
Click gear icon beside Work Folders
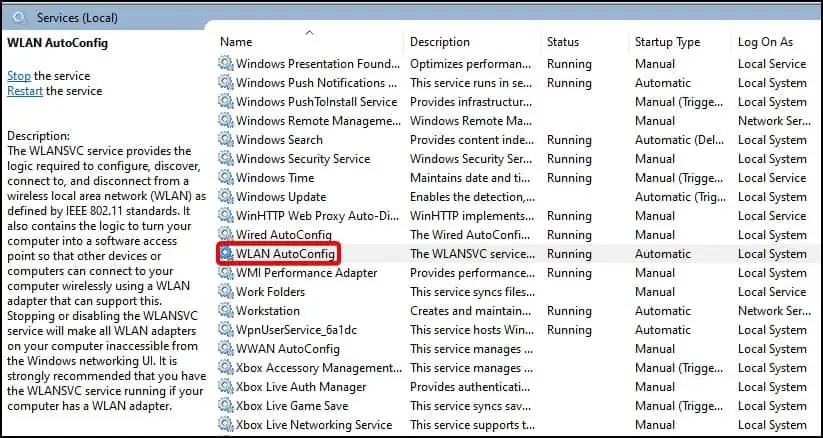[226, 292]
